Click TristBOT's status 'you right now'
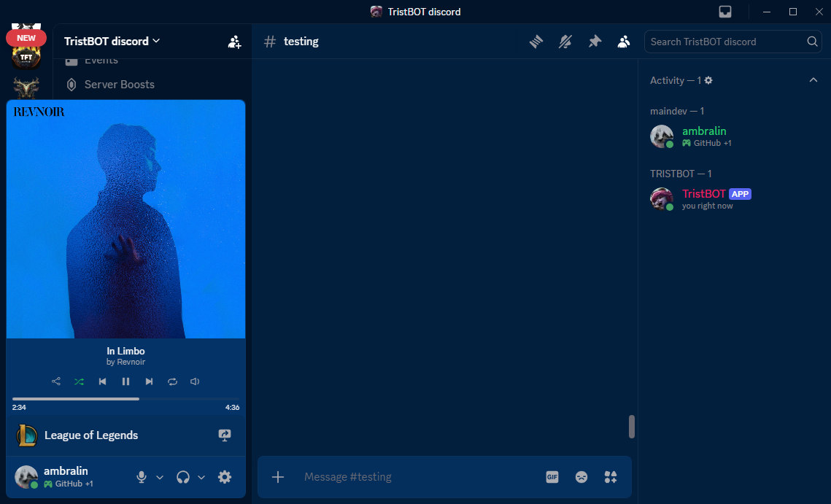831x504 pixels. pyautogui.click(x=707, y=206)
